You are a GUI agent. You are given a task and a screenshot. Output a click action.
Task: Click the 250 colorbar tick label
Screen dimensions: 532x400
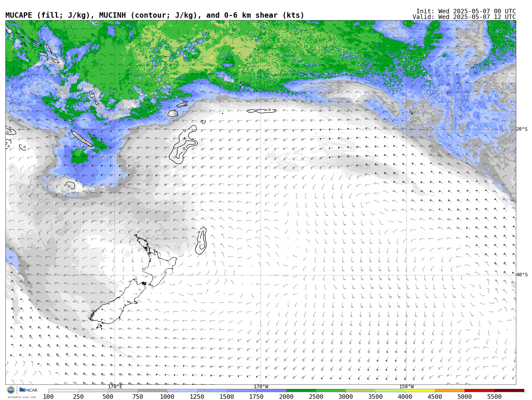[78, 397]
